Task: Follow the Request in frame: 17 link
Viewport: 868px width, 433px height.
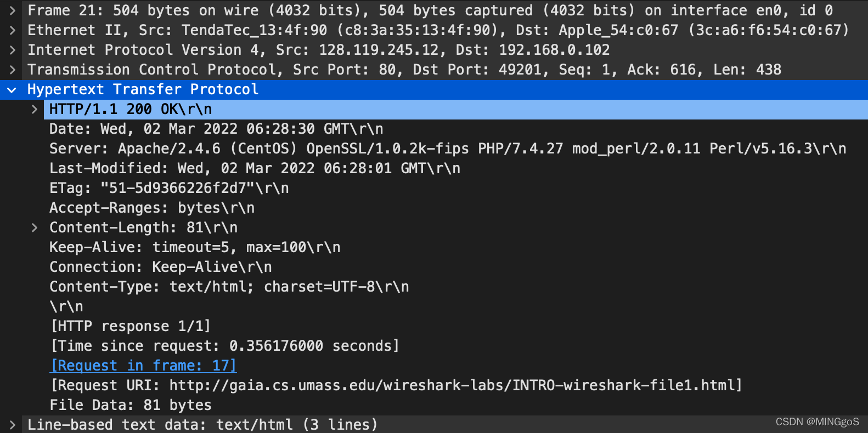Action: (143, 365)
